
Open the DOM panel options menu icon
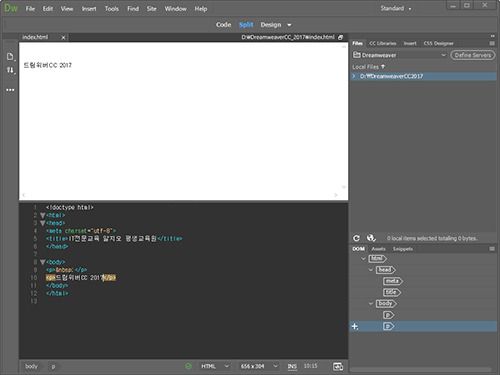492,249
